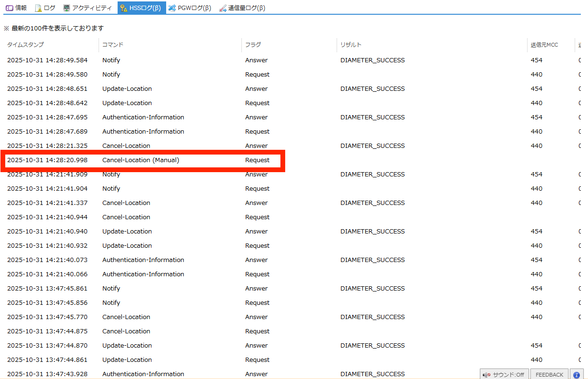Click the 送信元MCC column header
Screen dimensions: 588x379
click(544, 45)
